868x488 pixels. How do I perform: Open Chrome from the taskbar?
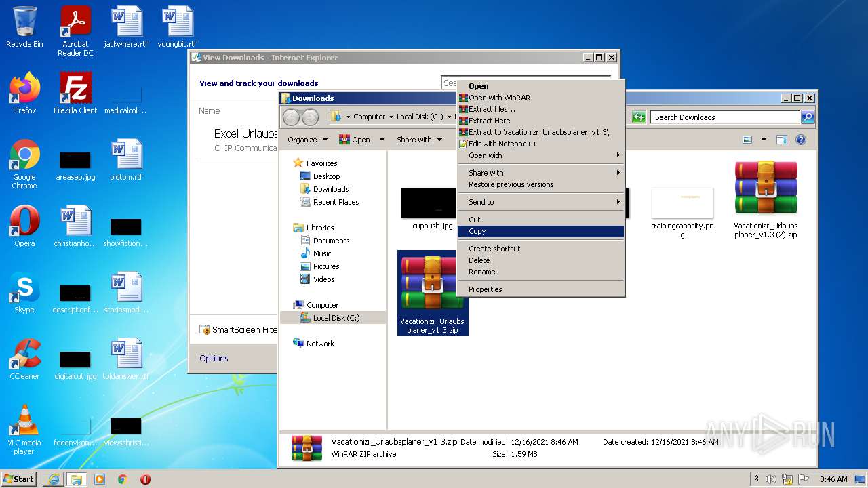click(x=122, y=479)
